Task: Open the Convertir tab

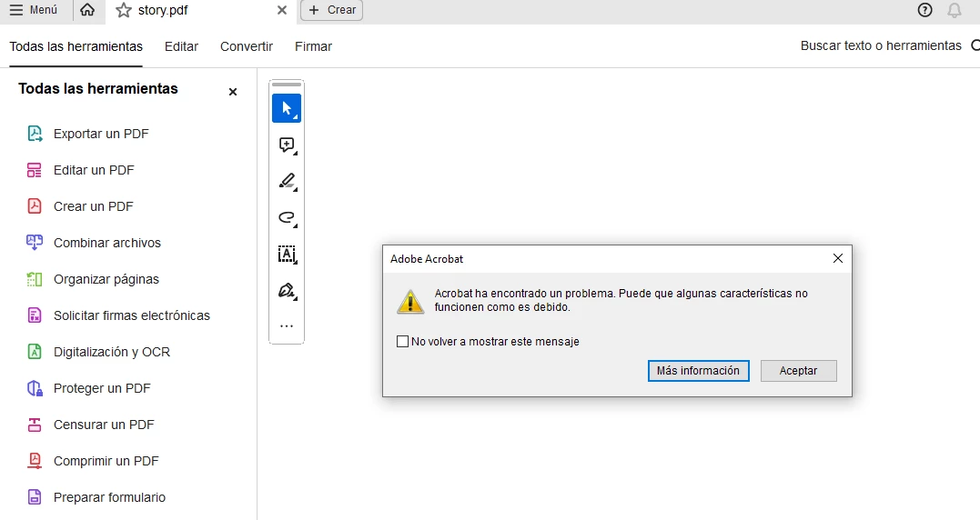Action: pyautogui.click(x=247, y=46)
